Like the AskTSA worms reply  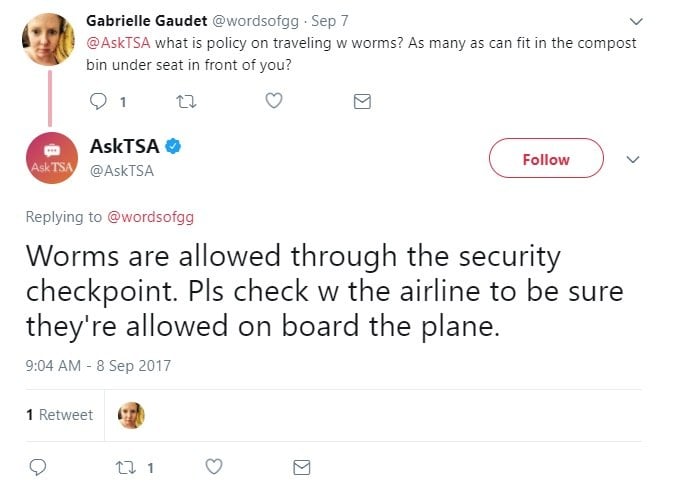click(213, 467)
